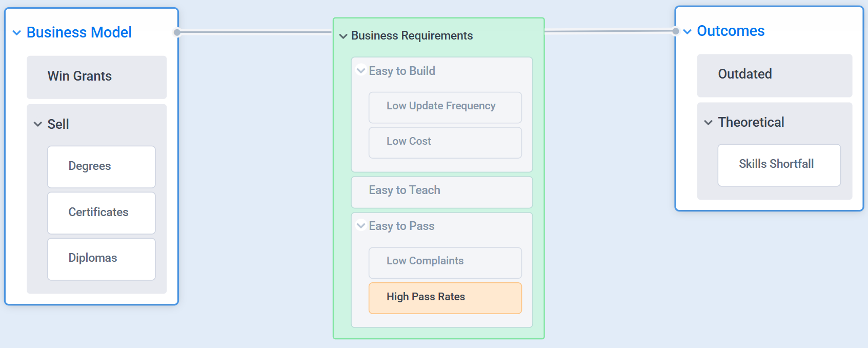Image resolution: width=868 pixels, height=348 pixels.
Task: Select the Low Update Frequency item
Action: click(x=445, y=107)
